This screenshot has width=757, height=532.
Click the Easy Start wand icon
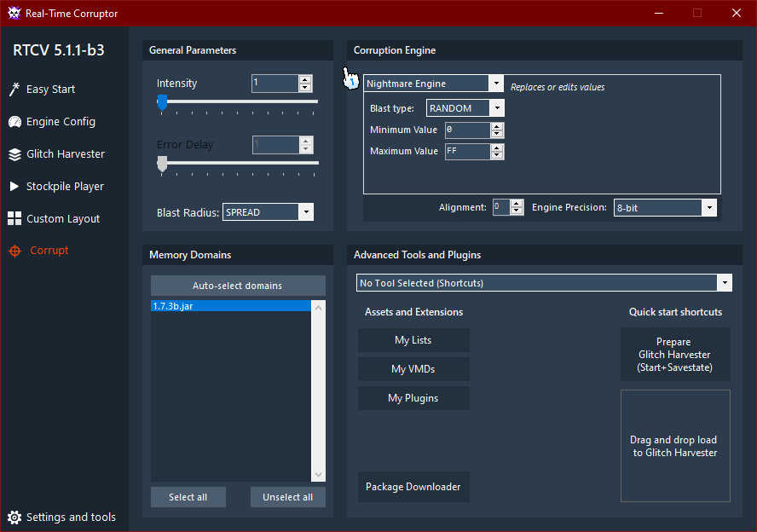pyautogui.click(x=14, y=90)
